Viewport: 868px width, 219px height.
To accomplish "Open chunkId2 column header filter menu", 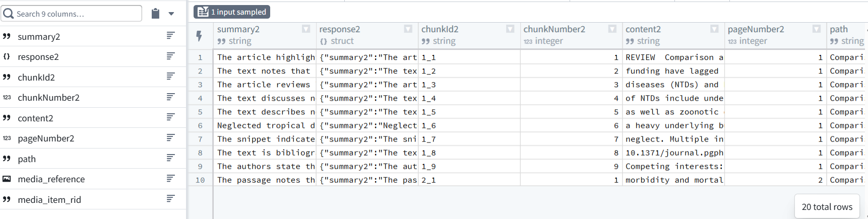I will pos(510,29).
